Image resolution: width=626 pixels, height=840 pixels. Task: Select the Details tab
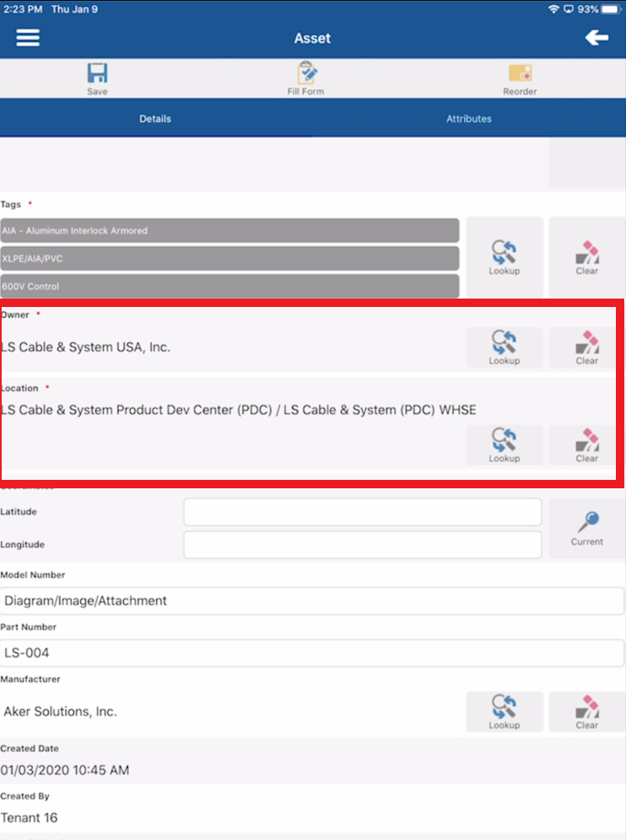(x=155, y=118)
